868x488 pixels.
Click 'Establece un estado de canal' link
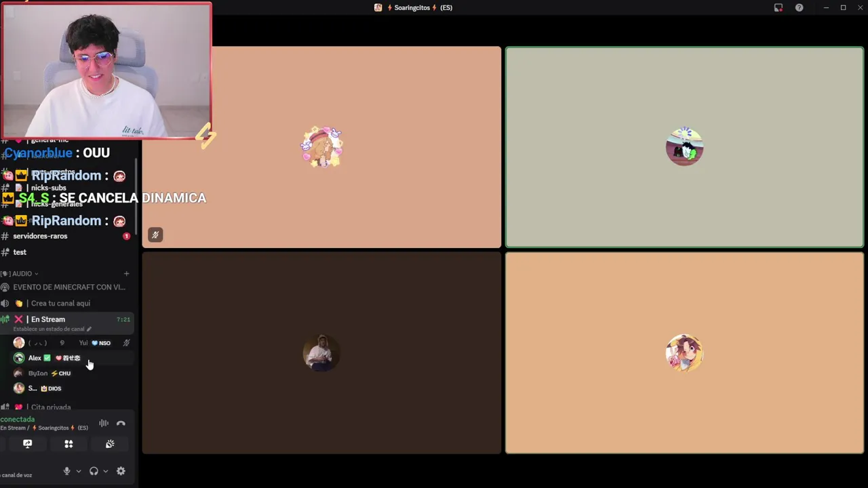(52, 329)
